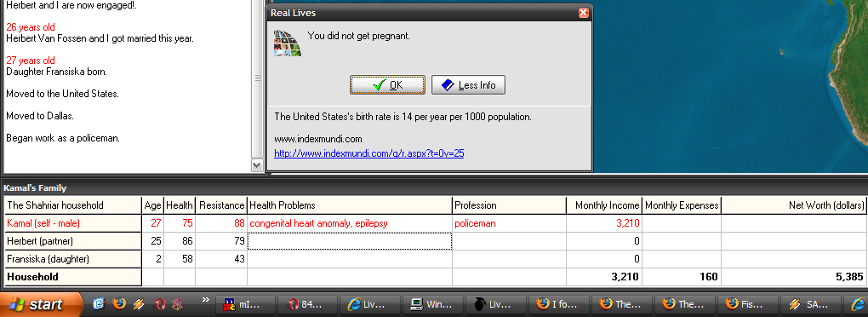Switch to the 'Fis...' Firefox taskbar window
Screen dimensions: 868x317
point(745,304)
